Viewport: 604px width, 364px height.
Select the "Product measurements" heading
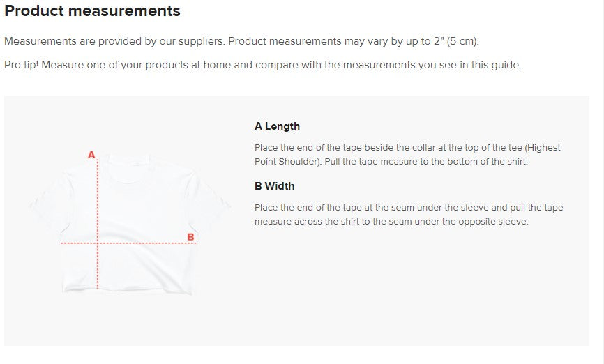[92, 11]
